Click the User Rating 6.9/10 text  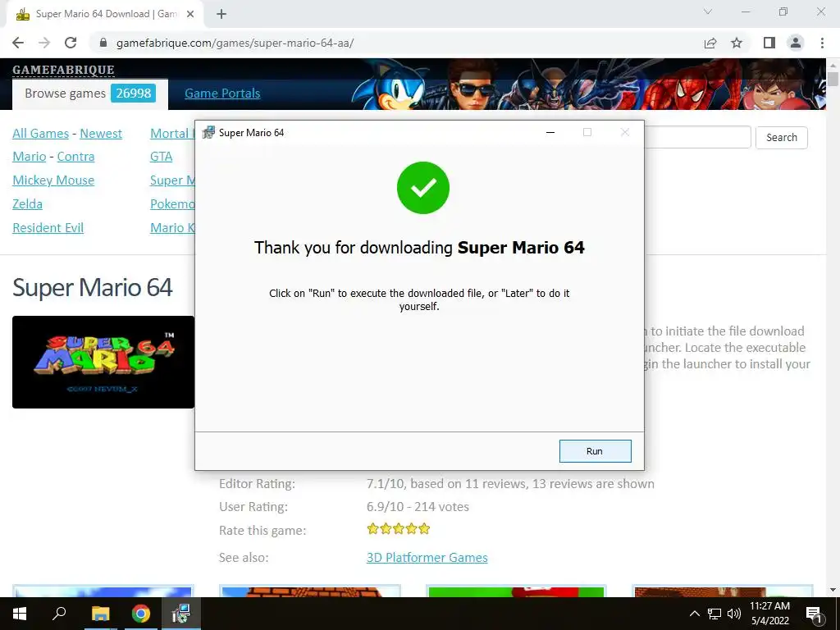click(x=418, y=507)
